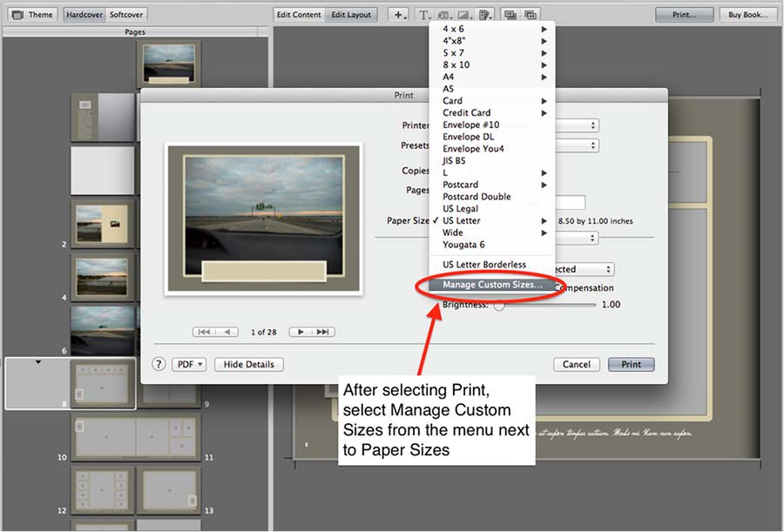
Task: Switch book type to Softcover
Action: [x=126, y=15]
